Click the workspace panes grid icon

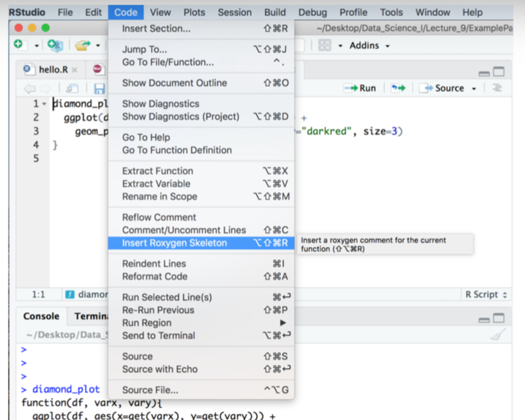[325, 45]
